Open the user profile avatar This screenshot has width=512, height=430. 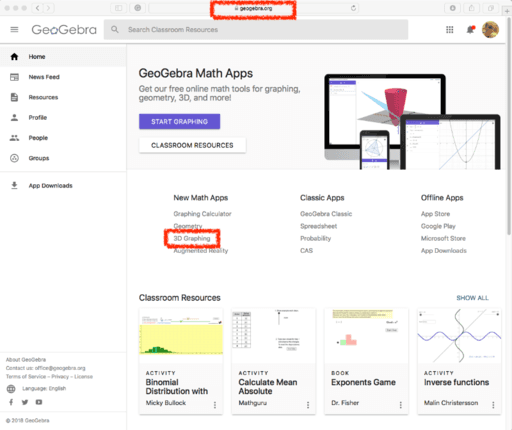pyautogui.click(x=490, y=30)
